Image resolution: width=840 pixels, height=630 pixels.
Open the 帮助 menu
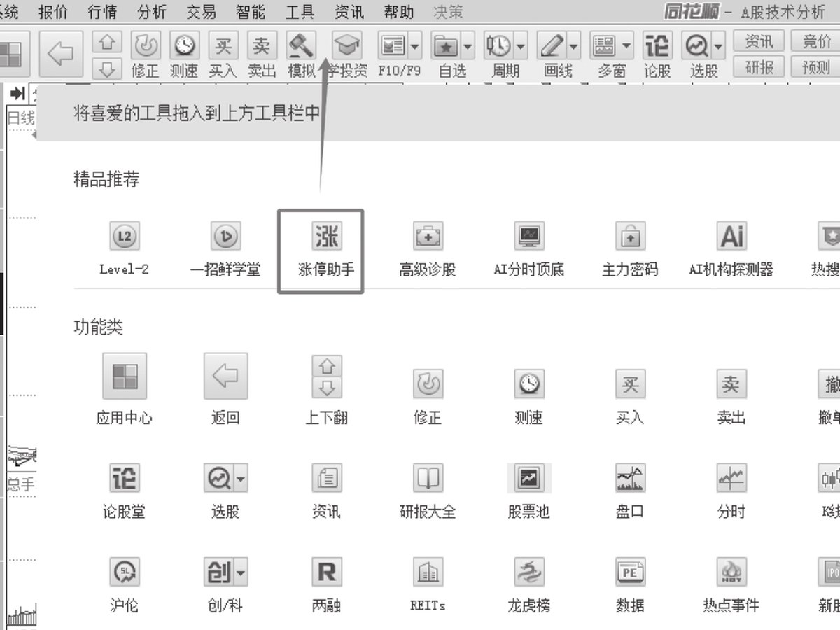[x=398, y=12]
